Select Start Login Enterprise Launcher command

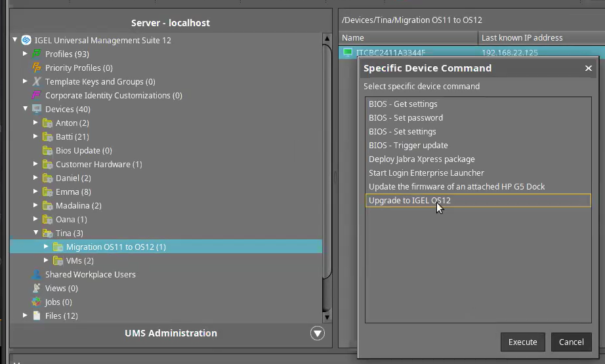coord(478,173)
